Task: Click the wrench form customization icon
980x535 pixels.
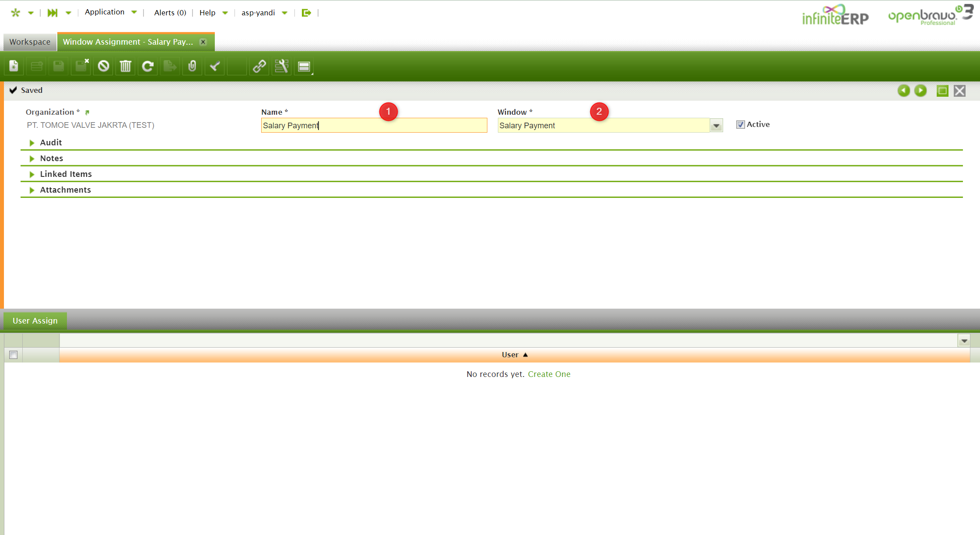Action: 281,66
